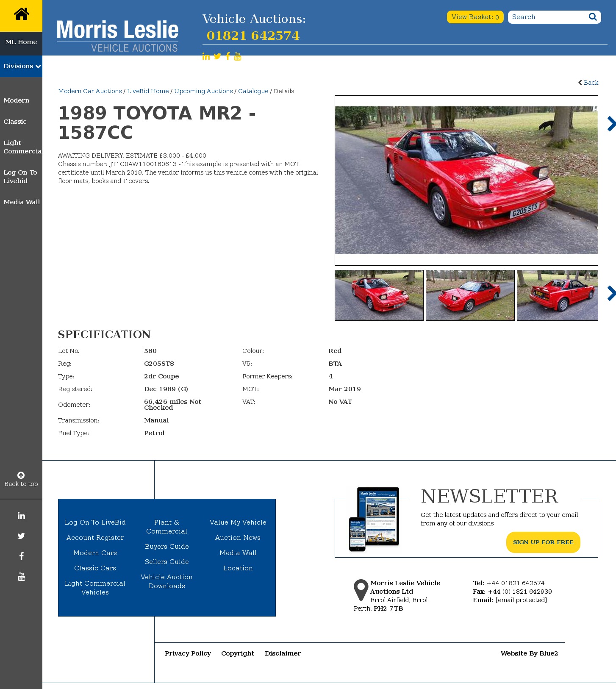Select Media Wall in the sidebar

point(22,202)
